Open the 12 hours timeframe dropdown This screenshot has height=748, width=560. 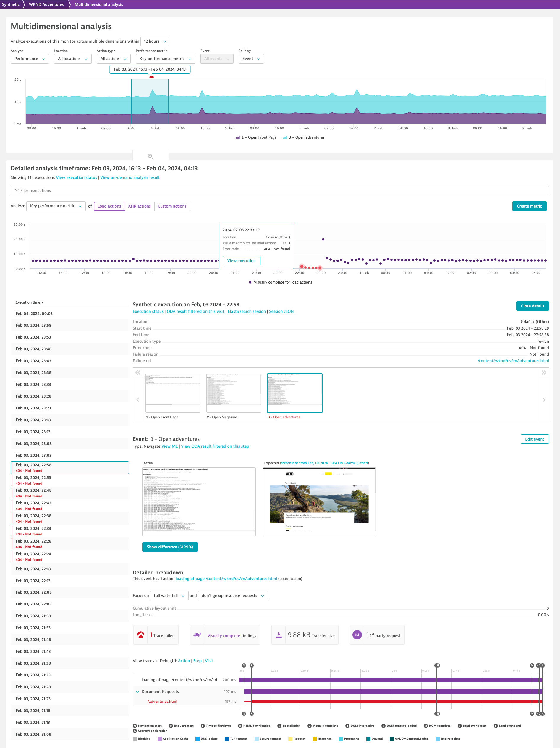tap(155, 41)
